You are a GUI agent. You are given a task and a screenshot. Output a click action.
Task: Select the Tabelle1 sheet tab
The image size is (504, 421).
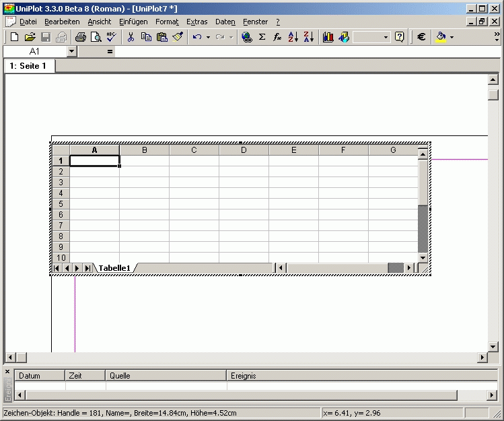tap(114, 268)
